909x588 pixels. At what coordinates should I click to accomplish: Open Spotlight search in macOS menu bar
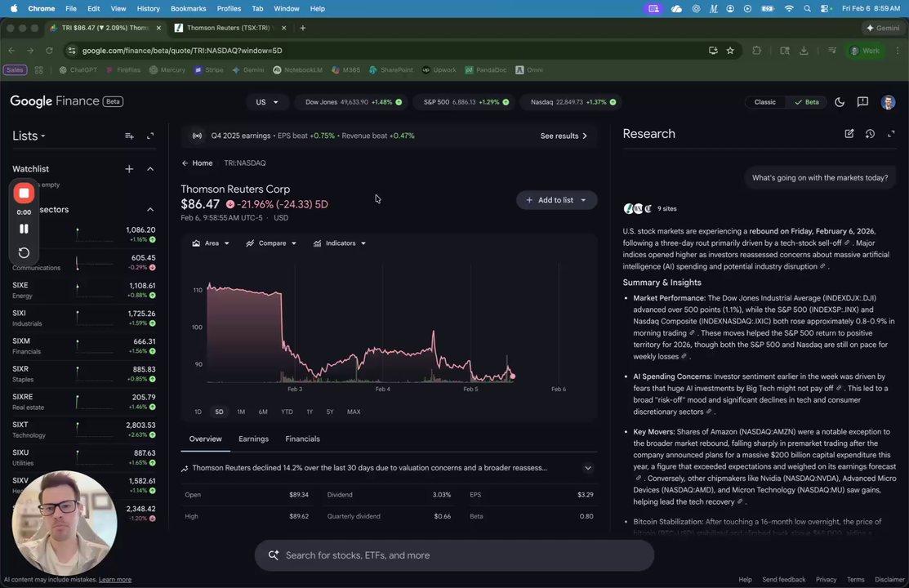pyautogui.click(x=807, y=9)
